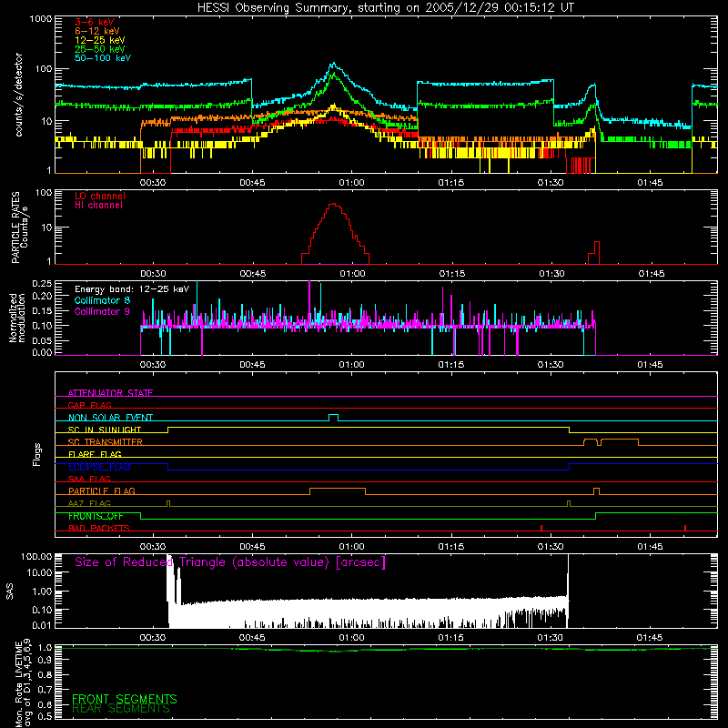
Task: Click the 01:00 tick under count-rate plot
Action: [351, 183]
